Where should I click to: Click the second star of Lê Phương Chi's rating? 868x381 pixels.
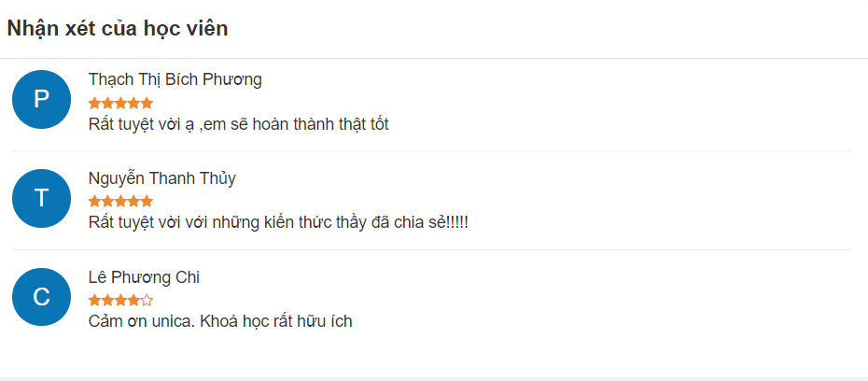pyautogui.click(x=107, y=301)
